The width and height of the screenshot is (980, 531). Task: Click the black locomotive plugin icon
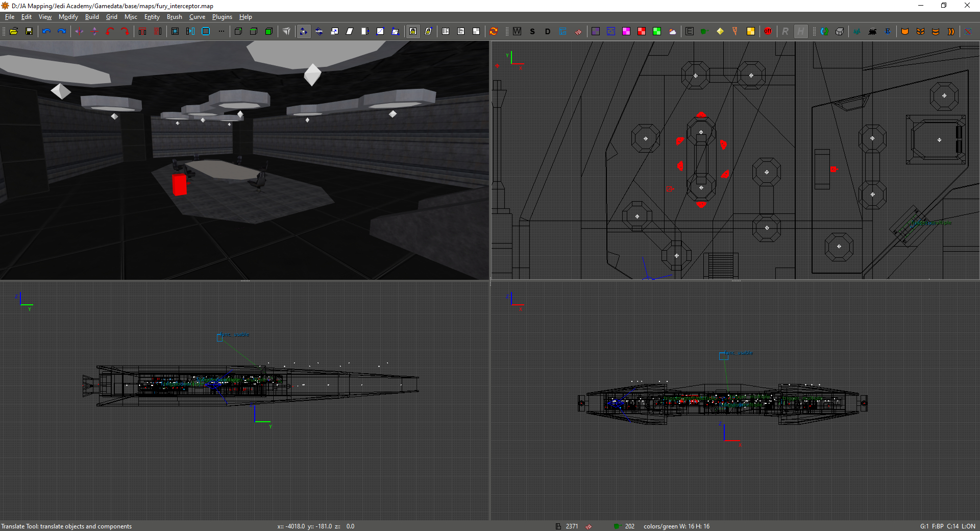pyautogui.click(x=872, y=31)
